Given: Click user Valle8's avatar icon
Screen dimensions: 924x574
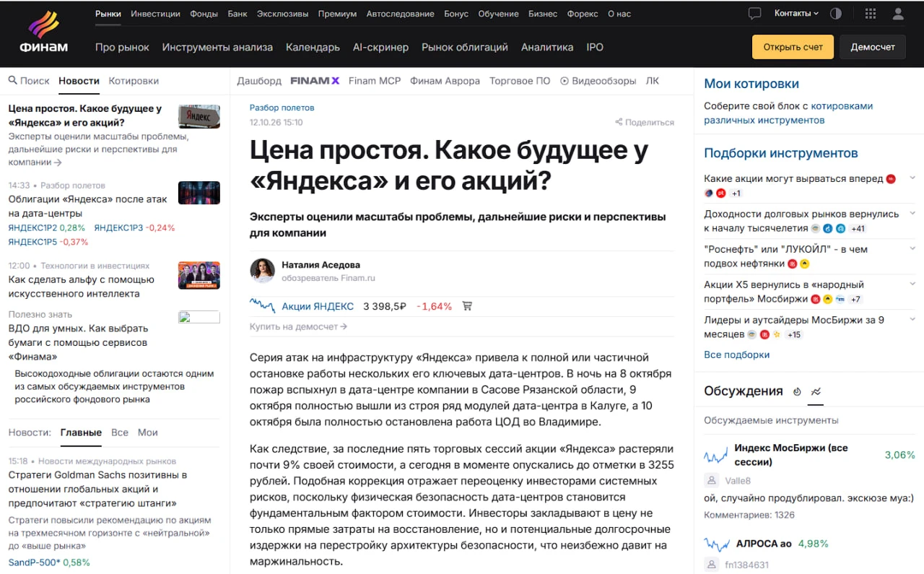Looking at the screenshot, I should [x=712, y=480].
